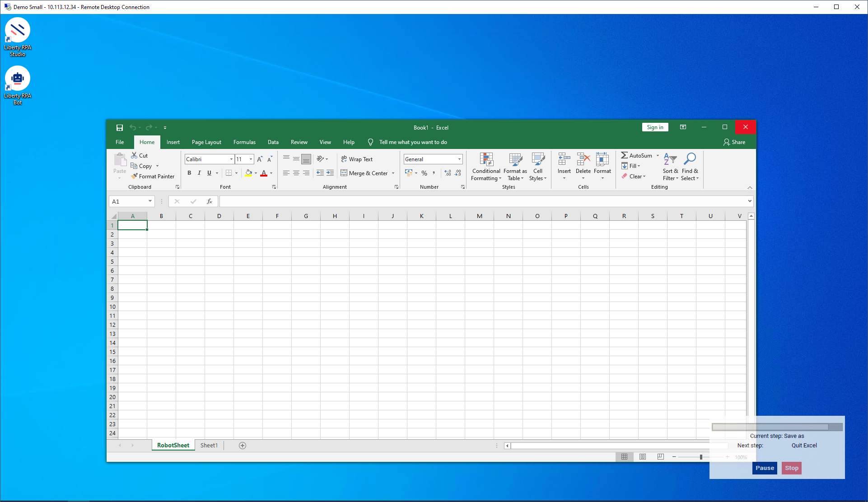868x502 pixels.
Task: Toggle Wrap Text on
Action: 357,159
